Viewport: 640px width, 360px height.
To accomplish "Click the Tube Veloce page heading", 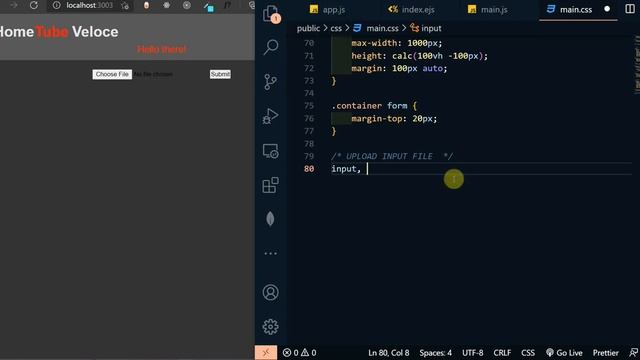I will pos(77,32).
